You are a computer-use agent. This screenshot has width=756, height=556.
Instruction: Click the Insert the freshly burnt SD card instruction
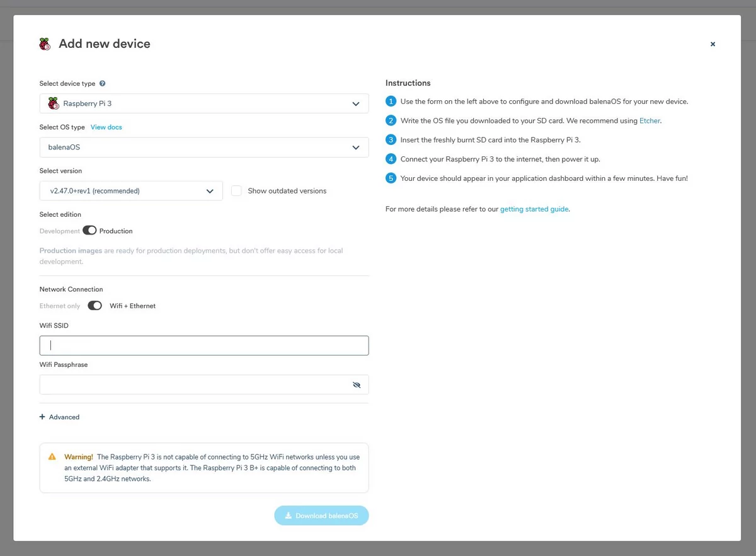pos(490,140)
